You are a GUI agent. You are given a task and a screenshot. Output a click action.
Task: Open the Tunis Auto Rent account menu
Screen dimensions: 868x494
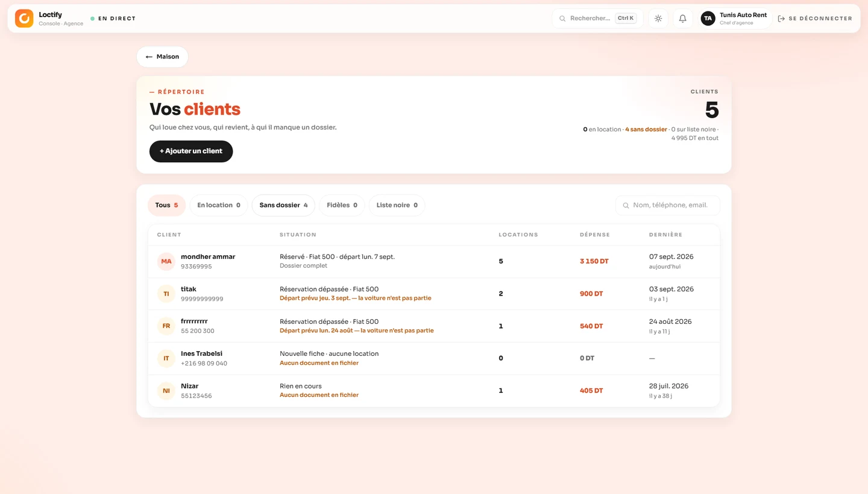click(735, 19)
